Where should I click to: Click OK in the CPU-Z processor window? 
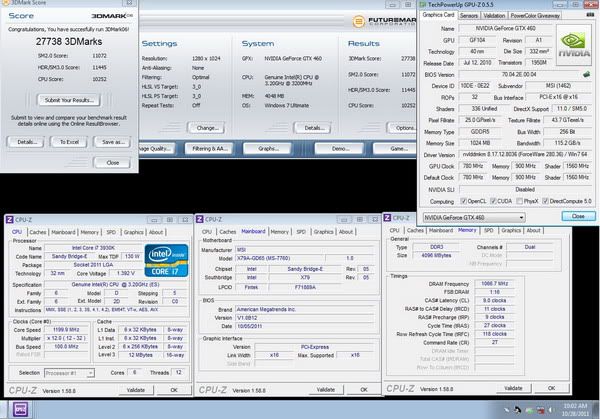(x=174, y=390)
